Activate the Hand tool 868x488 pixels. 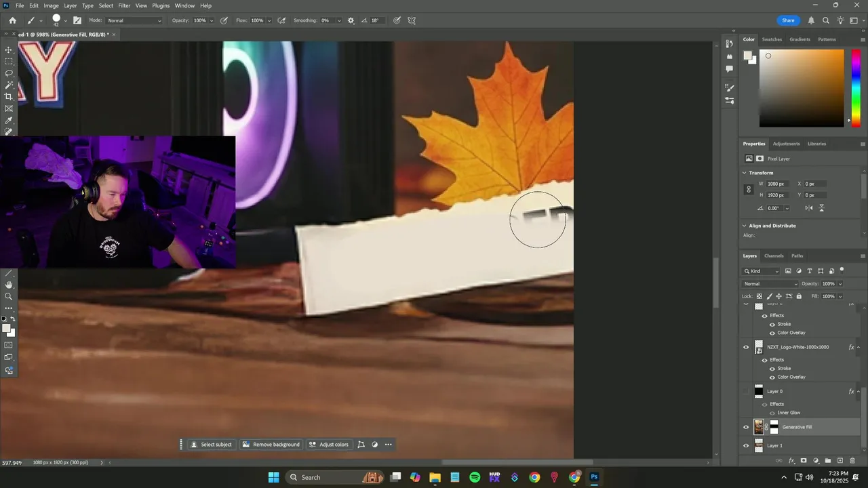(9, 285)
